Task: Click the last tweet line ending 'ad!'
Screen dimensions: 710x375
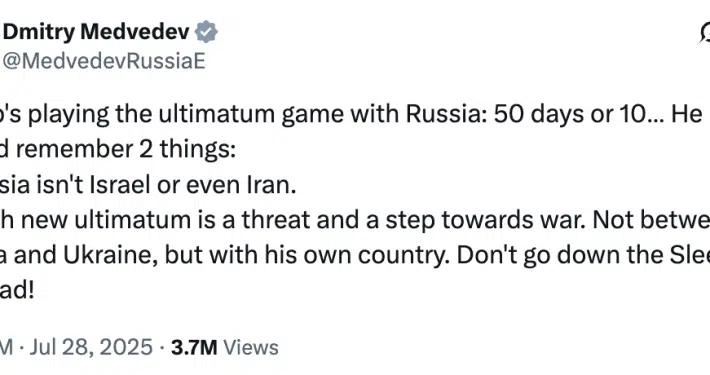Action: coord(17,291)
